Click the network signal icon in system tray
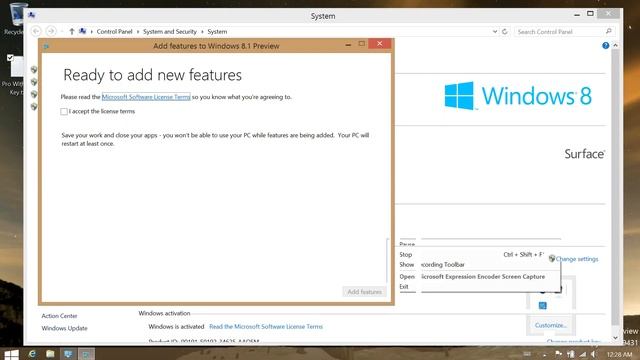Screen dimensions: 640x360 pyautogui.click(x=582, y=354)
